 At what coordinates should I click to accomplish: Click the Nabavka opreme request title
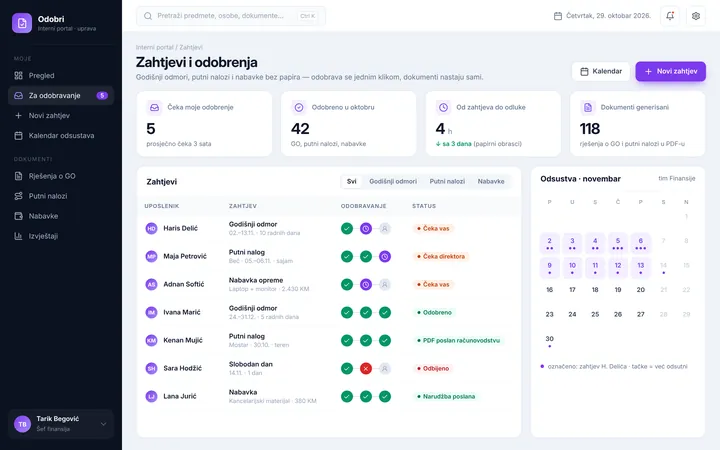[x=256, y=280]
